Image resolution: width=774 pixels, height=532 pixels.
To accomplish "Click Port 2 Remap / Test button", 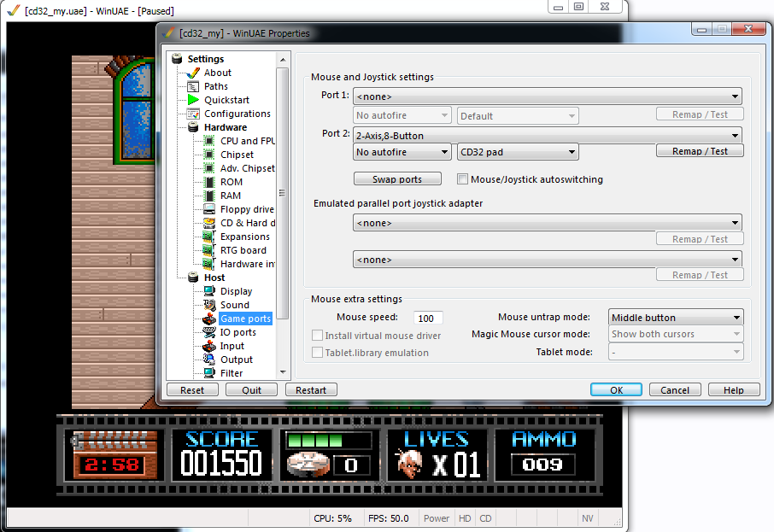I will 700,151.
